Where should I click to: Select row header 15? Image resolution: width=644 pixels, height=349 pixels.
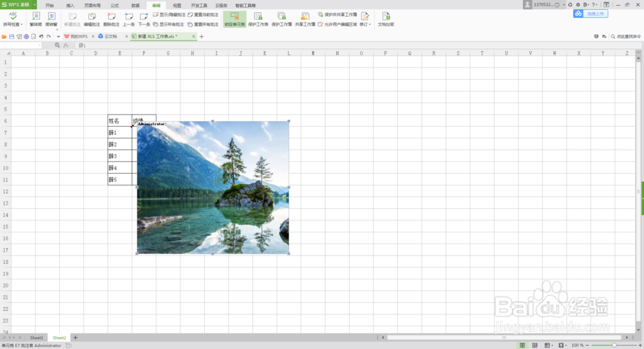[x=5, y=227]
